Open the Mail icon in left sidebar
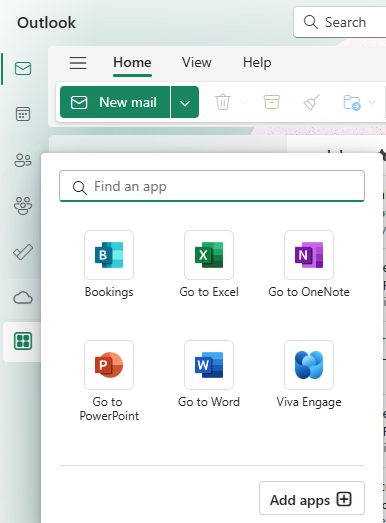This screenshot has height=523, width=386. tap(23, 68)
